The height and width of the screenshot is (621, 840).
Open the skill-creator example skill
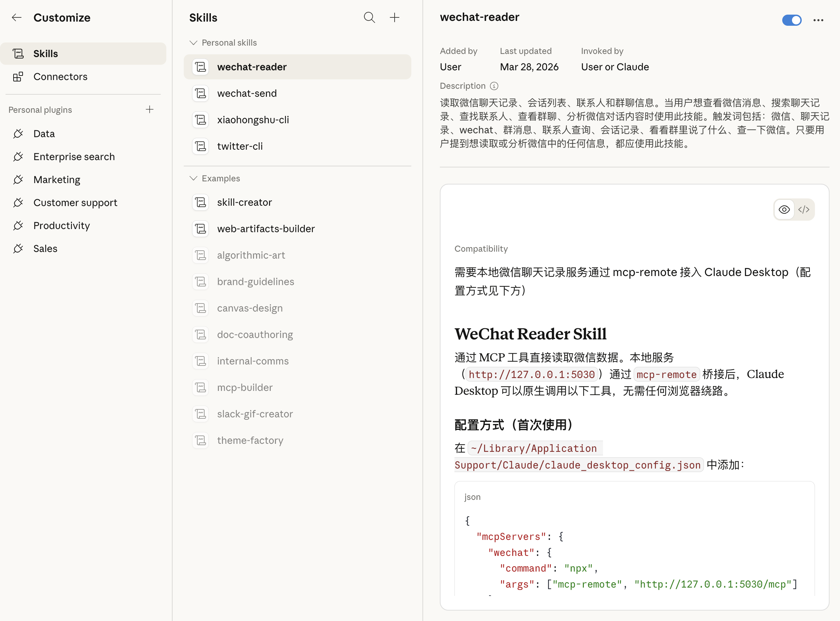297,202
